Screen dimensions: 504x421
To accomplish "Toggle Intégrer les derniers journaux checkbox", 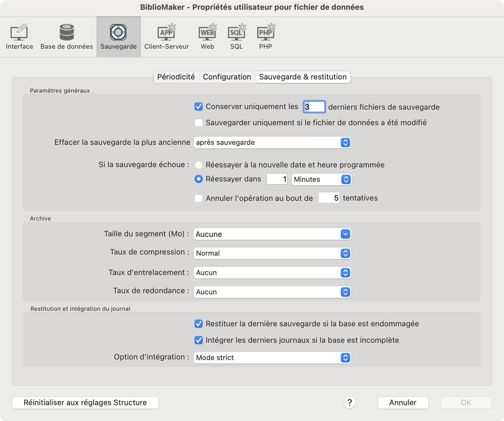I will pyautogui.click(x=199, y=340).
